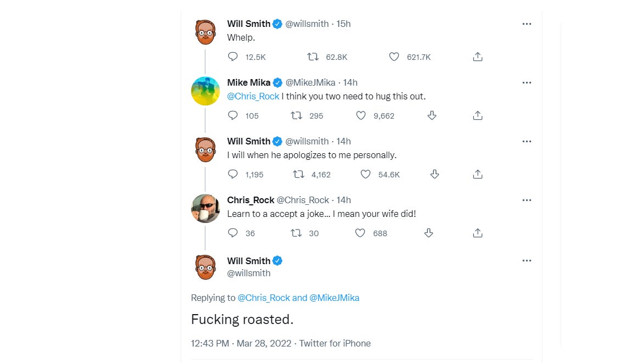The width and height of the screenshot is (644, 363).
Task: Open Mike Mika's colorful profile avatar
Action: pos(205,91)
